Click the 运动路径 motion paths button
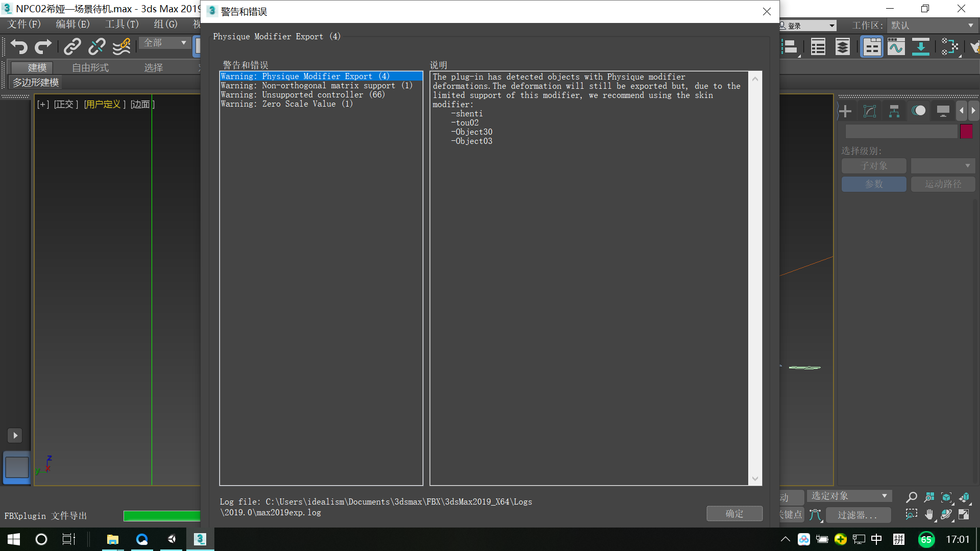The height and width of the screenshot is (551, 980). pyautogui.click(x=943, y=184)
